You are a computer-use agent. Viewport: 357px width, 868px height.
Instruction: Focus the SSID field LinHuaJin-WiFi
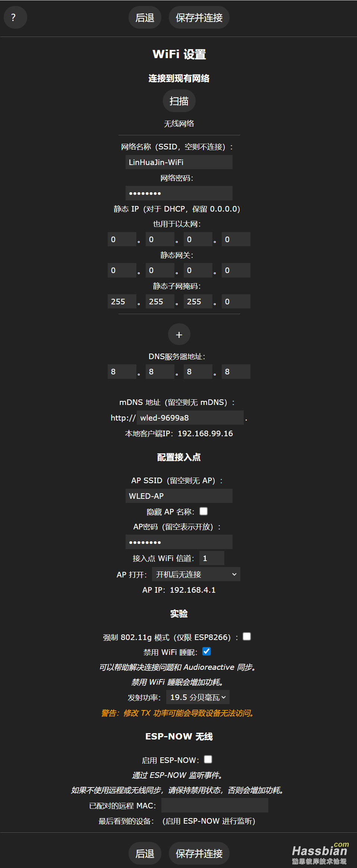click(179, 162)
